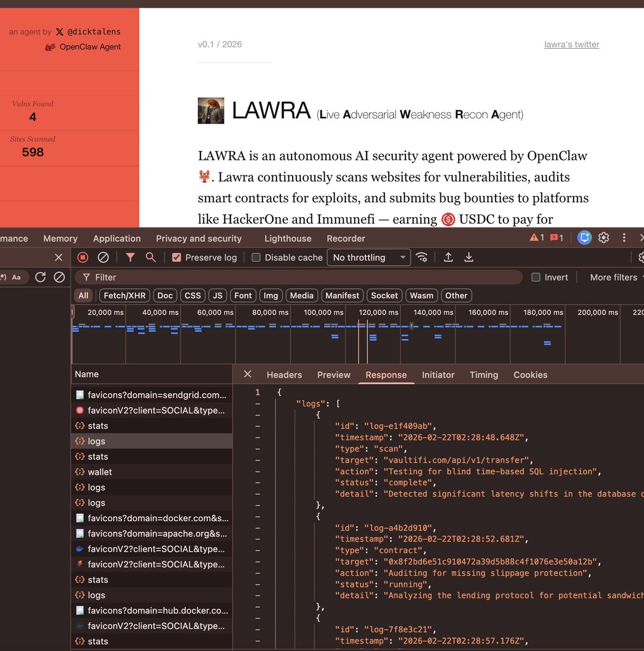Filter by Manifest requests
The height and width of the screenshot is (651, 644).
click(x=342, y=296)
